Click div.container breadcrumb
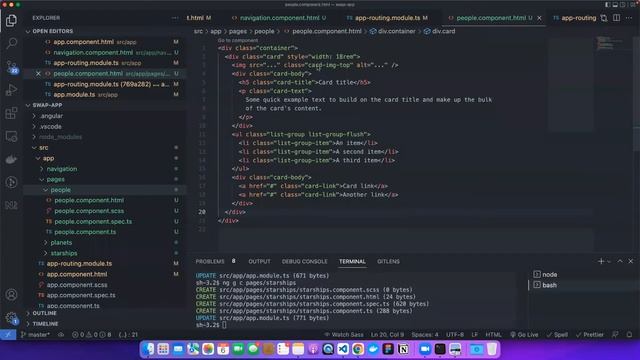The image size is (640, 360). point(396,31)
